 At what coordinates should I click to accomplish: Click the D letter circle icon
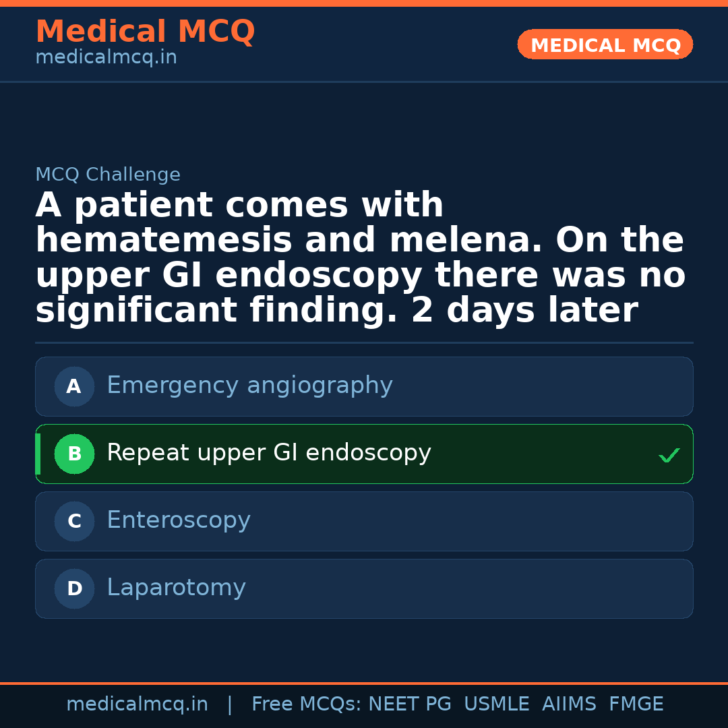click(74, 589)
